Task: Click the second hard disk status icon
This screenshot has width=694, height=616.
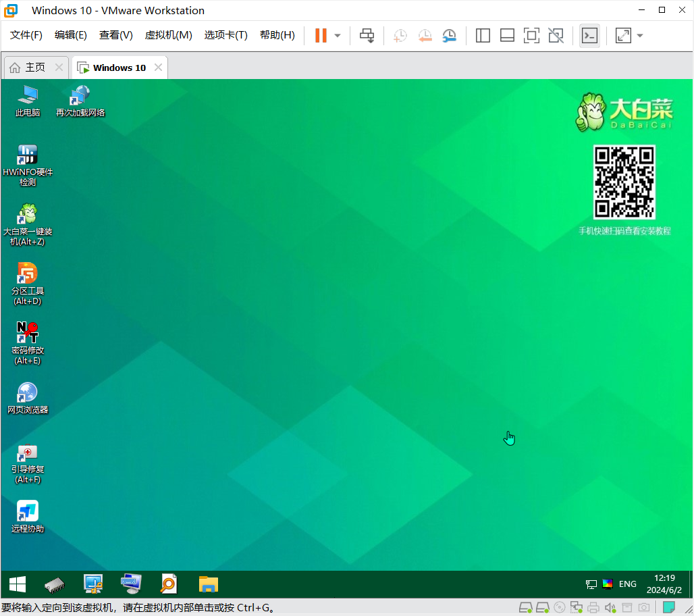Action: point(543,608)
